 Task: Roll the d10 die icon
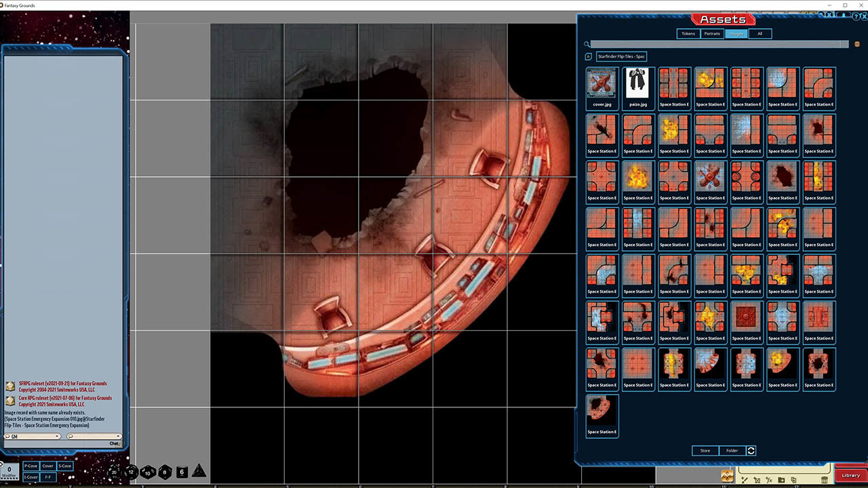click(147, 472)
